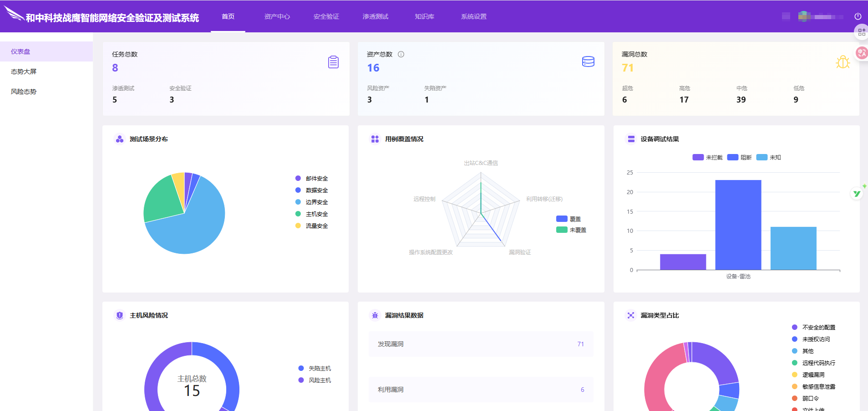Click the clipboard icon in task total card
Viewport: 868px width, 411px height.
(x=333, y=62)
